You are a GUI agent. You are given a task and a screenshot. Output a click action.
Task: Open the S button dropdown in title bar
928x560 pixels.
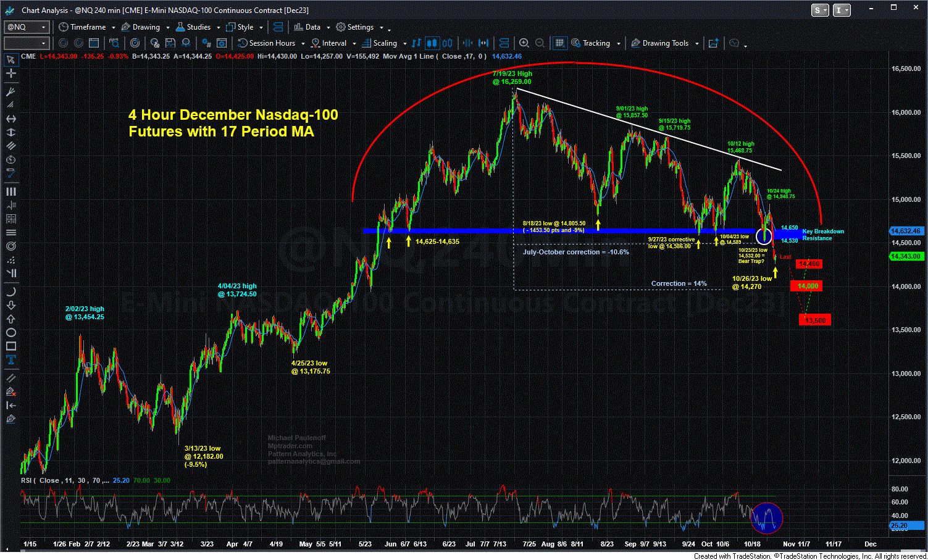(x=821, y=10)
